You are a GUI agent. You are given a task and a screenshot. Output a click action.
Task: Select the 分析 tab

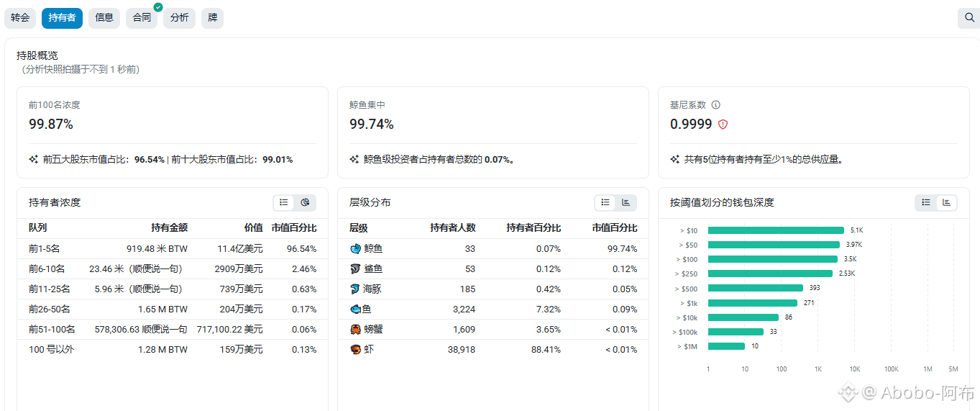click(x=179, y=18)
